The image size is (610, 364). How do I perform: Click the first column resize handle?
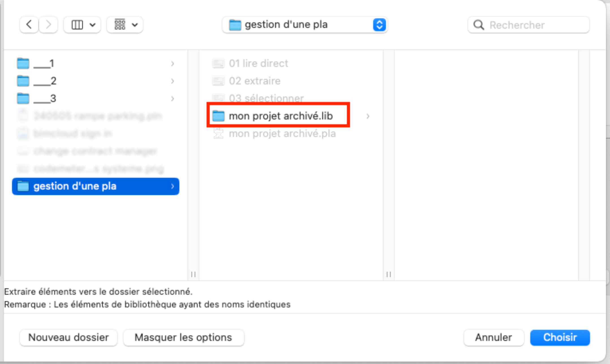point(193,274)
